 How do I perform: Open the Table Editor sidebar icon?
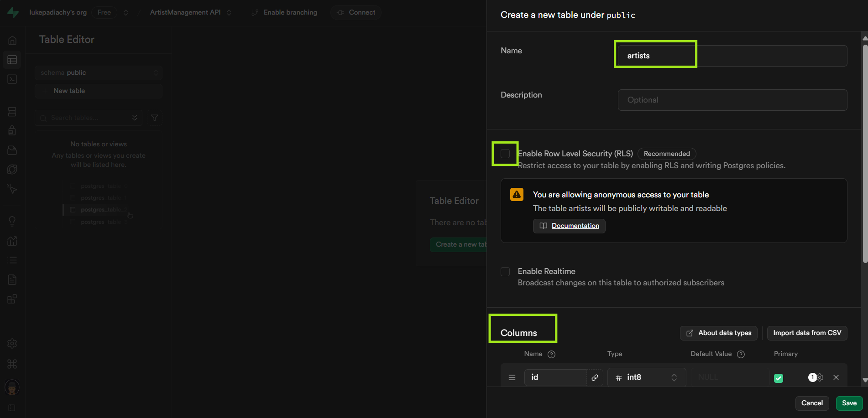pos(12,60)
